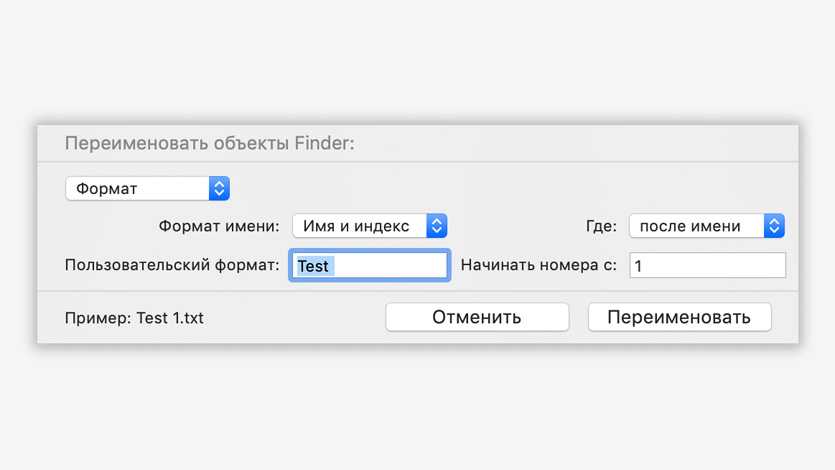Click the Отменить button
The image size is (835, 470).
click(477, 318)
